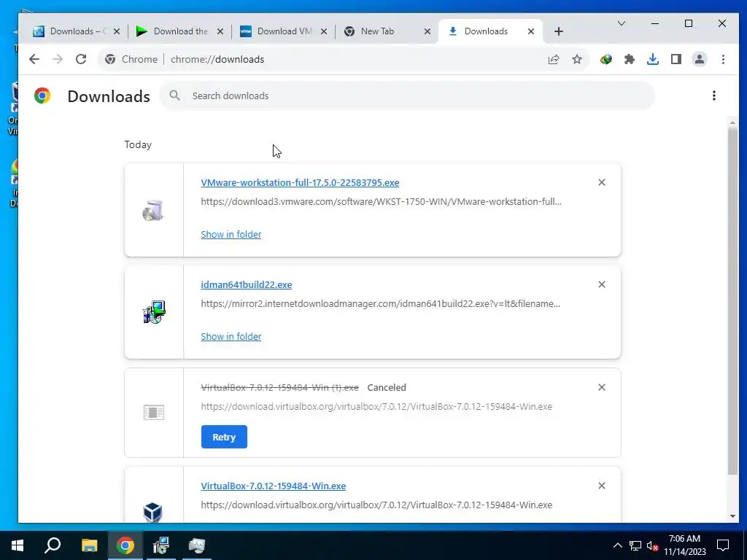Click the page scrollbar up arrow
Viewport: 747px width, 560px height.
click(732, 122)
